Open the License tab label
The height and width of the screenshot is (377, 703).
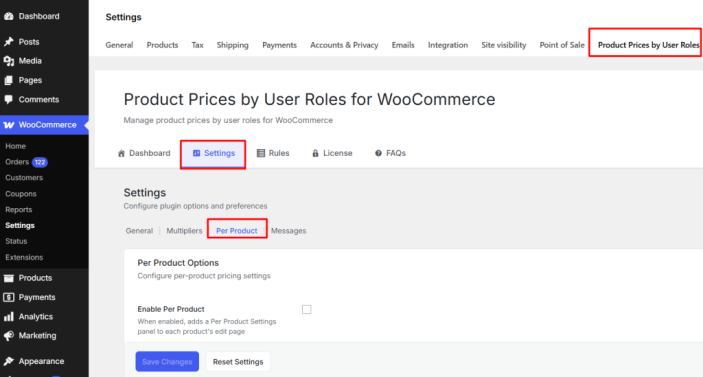[338, 153]
